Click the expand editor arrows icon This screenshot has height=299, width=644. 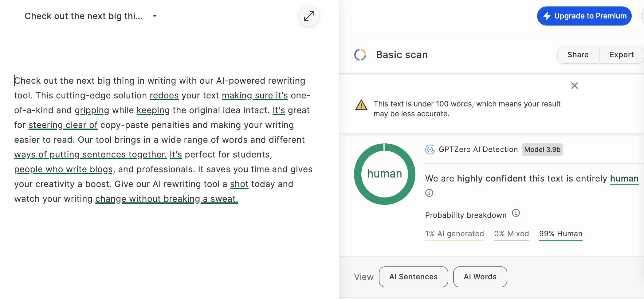coord(309,16)
